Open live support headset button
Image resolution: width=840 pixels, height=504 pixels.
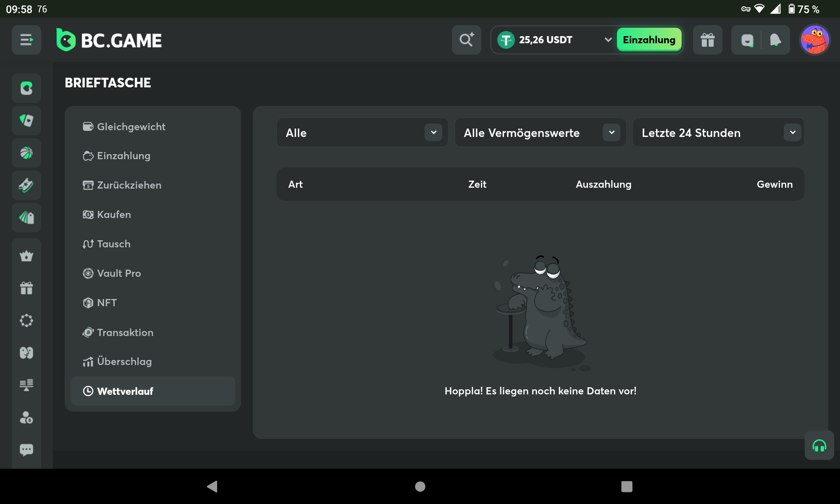click(819, 445)
